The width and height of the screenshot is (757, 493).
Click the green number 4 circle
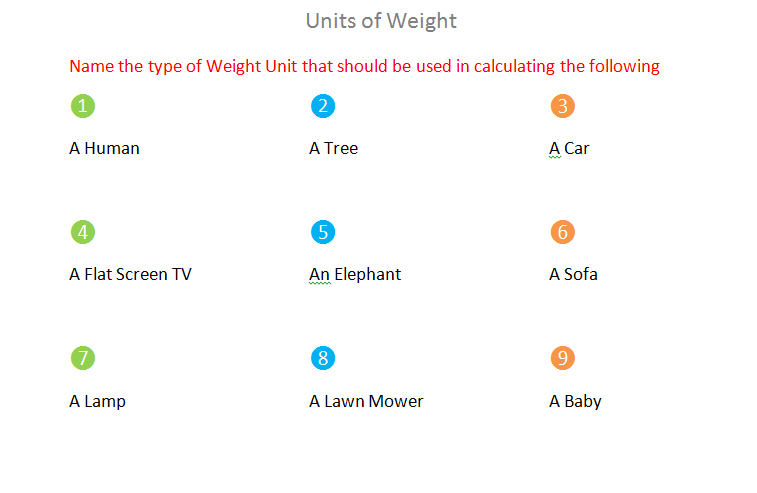coord(83,232)
